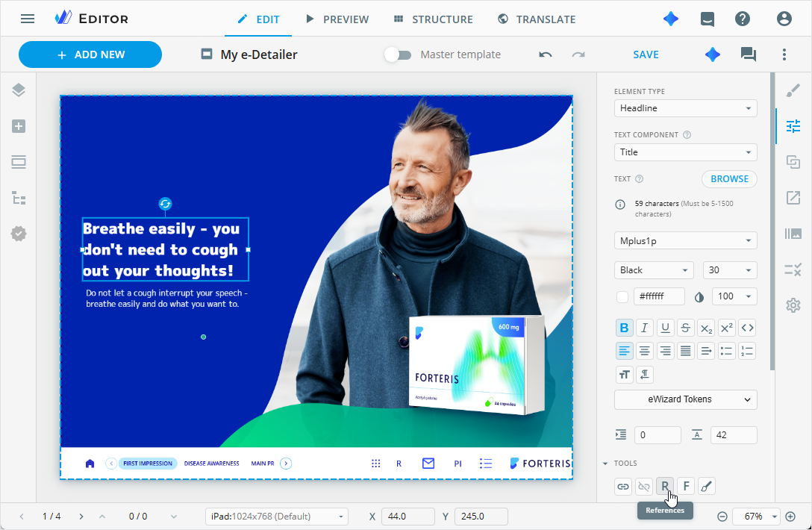Undo the last action

point(546,54)
